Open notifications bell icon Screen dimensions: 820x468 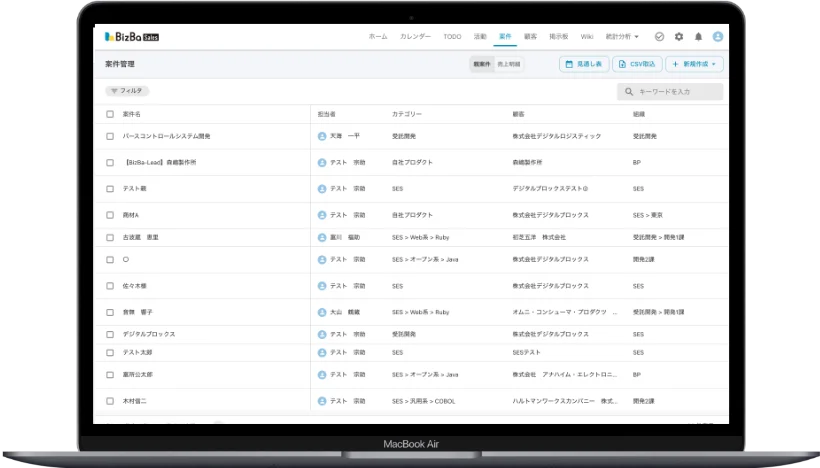pyautogui.click(x=698, y=37)
